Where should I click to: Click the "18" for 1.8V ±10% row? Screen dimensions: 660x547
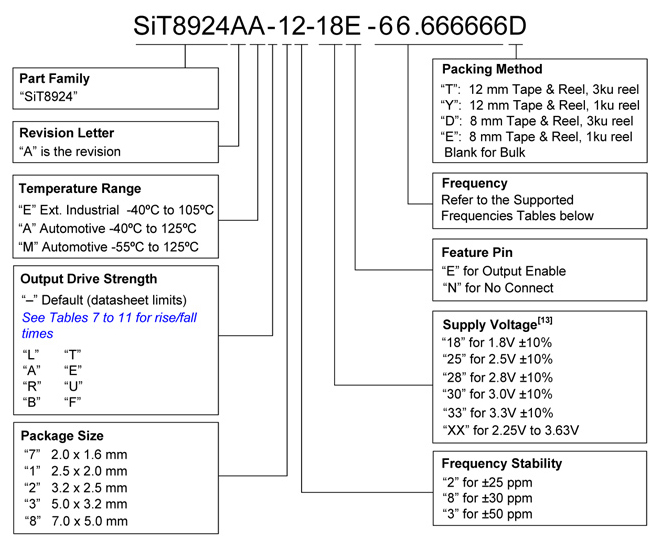coord(497,343)
